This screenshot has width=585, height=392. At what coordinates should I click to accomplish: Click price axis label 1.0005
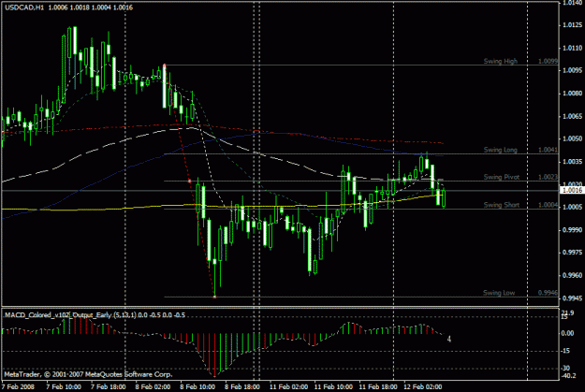572,207
